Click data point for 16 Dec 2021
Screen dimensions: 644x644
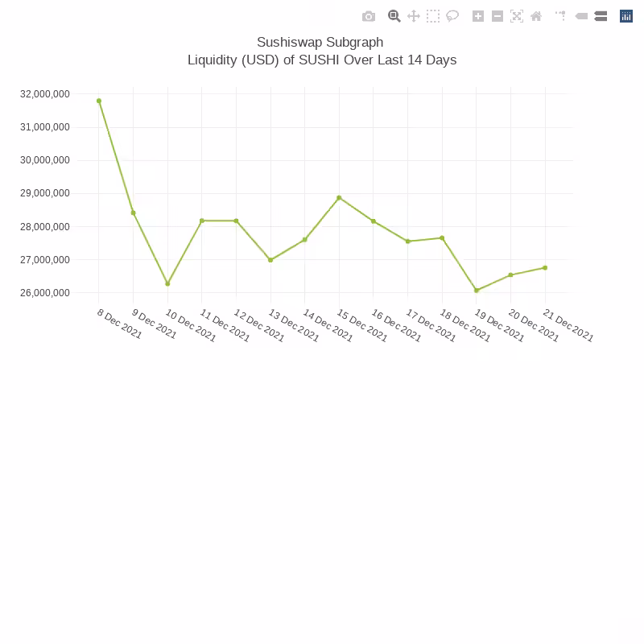click(x=374, y=221)
